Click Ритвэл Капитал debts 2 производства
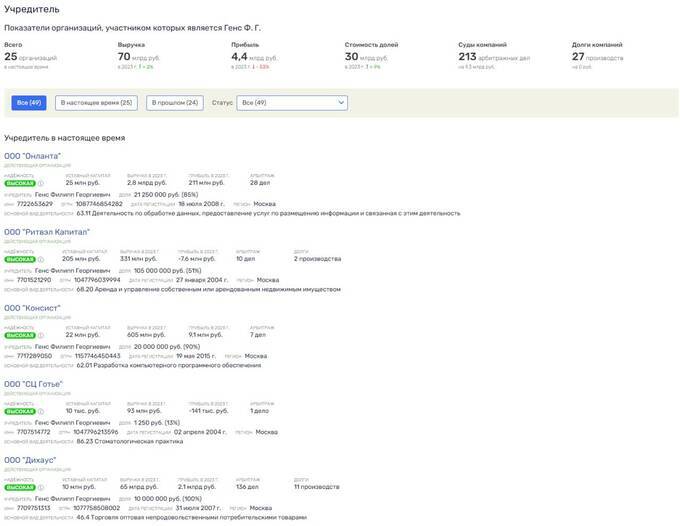This screenshot has width=680, height=526. coord(317,258)
